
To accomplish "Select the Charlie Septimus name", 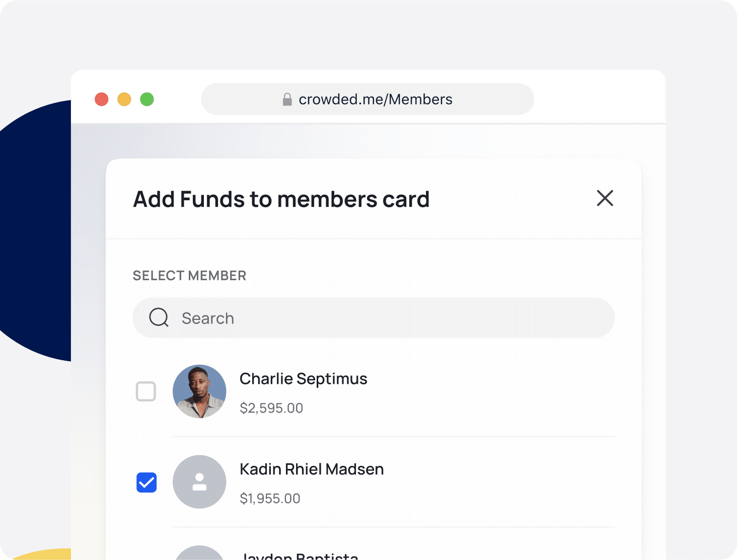I will (303, 379).
